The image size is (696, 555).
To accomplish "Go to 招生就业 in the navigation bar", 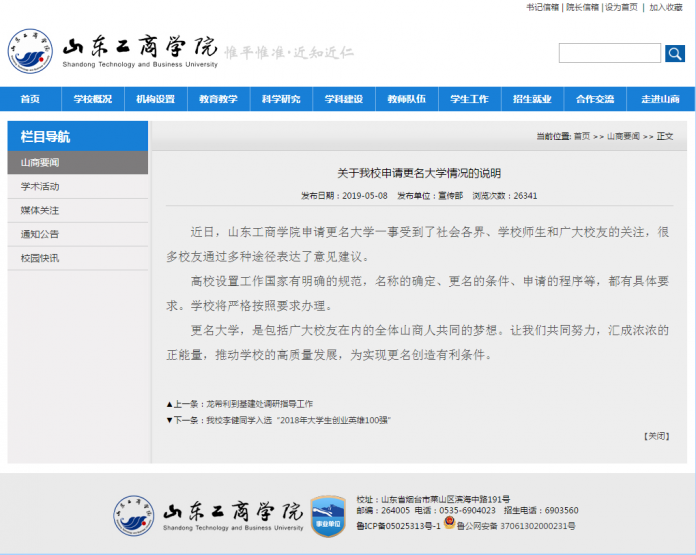I will [x=532, y=99].
